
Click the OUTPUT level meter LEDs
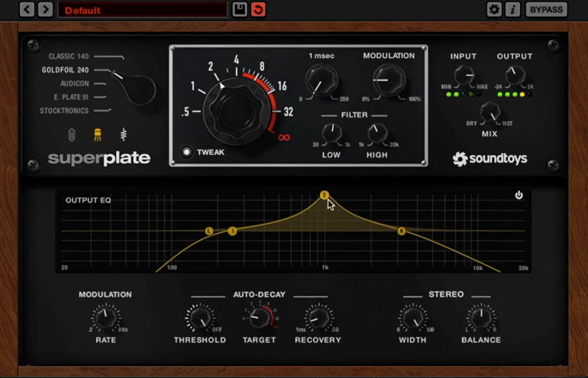(x=514, y=94)
